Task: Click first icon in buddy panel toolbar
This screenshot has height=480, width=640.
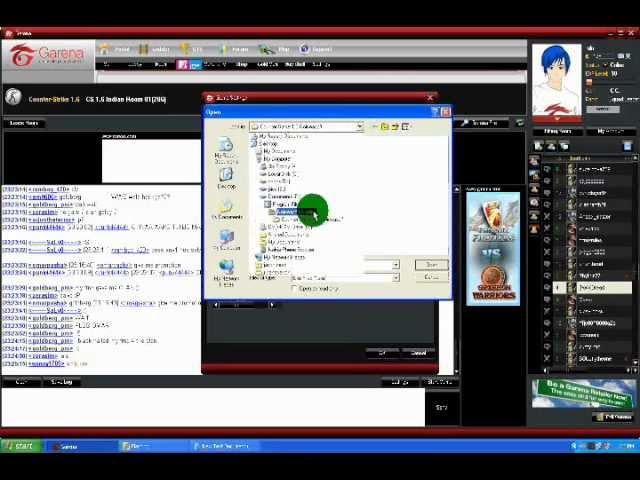Action: click(538, 146)
